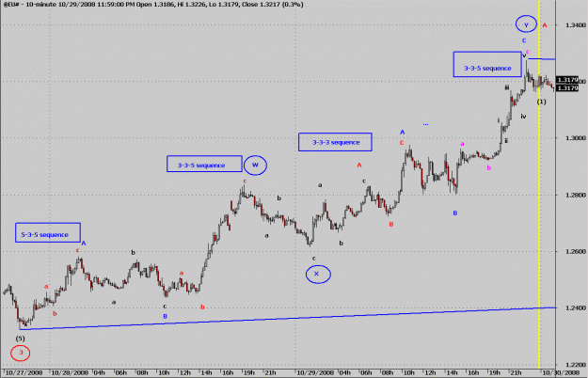Click the 1.3000 price axis label
Screen dimensions: 588x378
(576, 138)
